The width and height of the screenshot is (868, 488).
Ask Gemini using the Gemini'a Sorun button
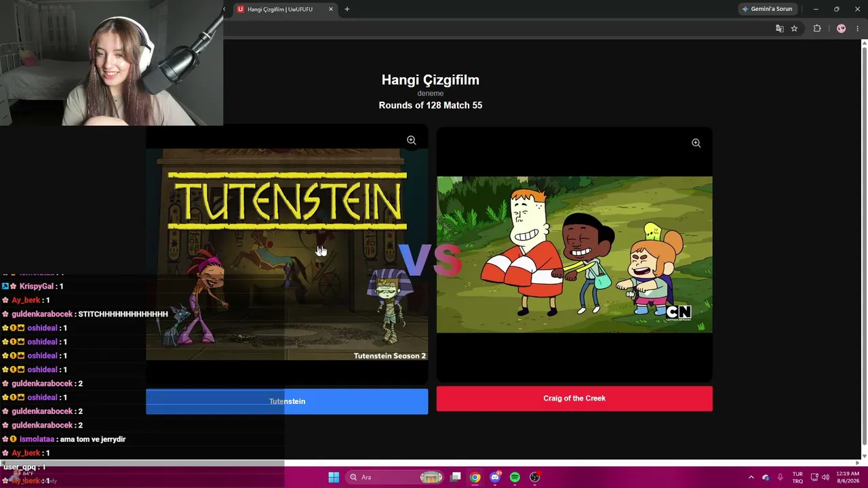(x=768, y=9)
